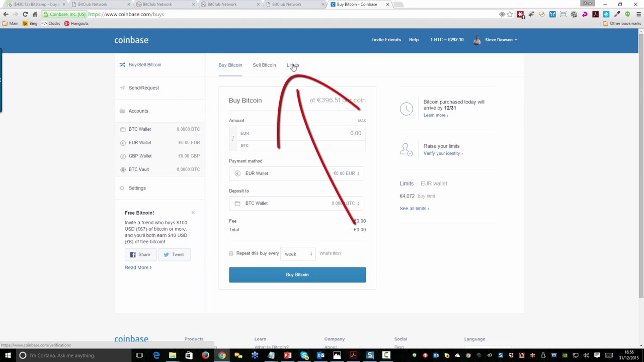Image resolution: width=644 pixels, height=362 pixels.
Task: Click the EUR Wallet euro icon in sidebar
Action: pos(123,143)
